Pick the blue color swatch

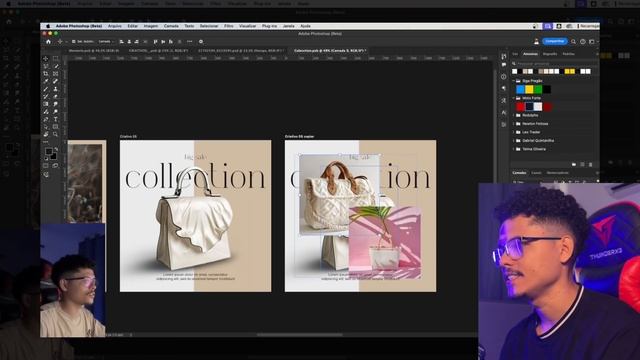tap(520, 89)
